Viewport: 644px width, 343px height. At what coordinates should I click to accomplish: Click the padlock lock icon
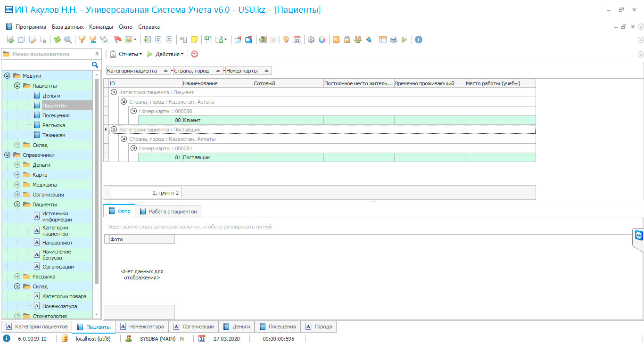click(347, 40)
